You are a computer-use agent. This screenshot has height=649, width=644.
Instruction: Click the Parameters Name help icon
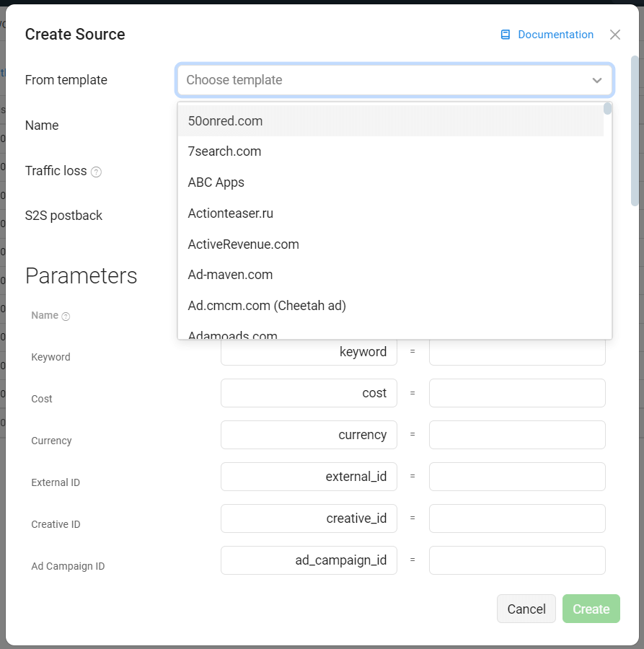pos(66,317)
